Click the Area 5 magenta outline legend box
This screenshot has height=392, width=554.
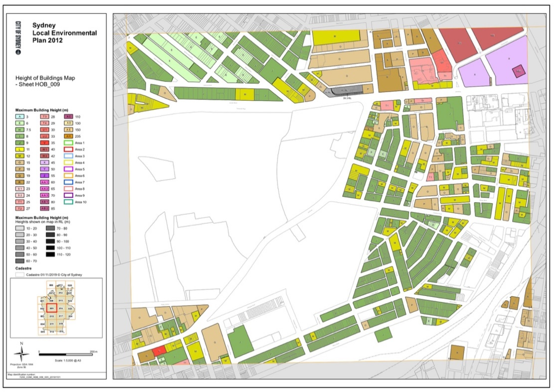[x=68, y=169]
